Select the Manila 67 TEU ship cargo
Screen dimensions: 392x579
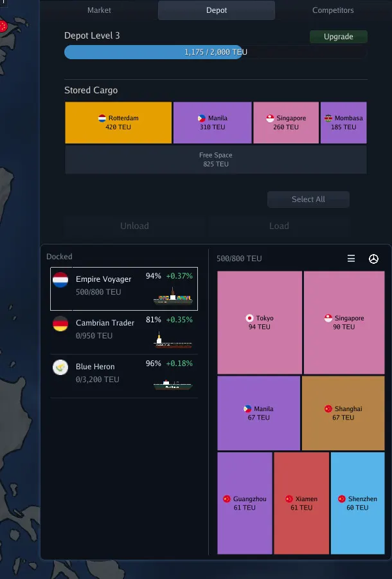[259, 413]
